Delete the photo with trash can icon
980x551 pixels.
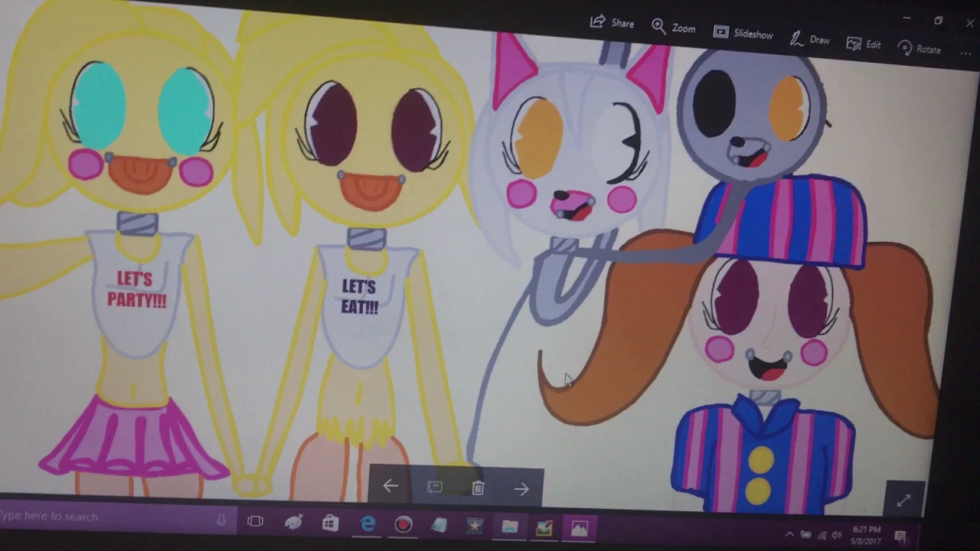[478, 487]
